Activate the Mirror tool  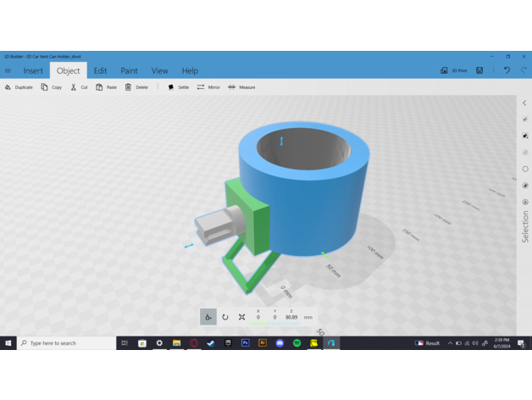click(208, 87)
